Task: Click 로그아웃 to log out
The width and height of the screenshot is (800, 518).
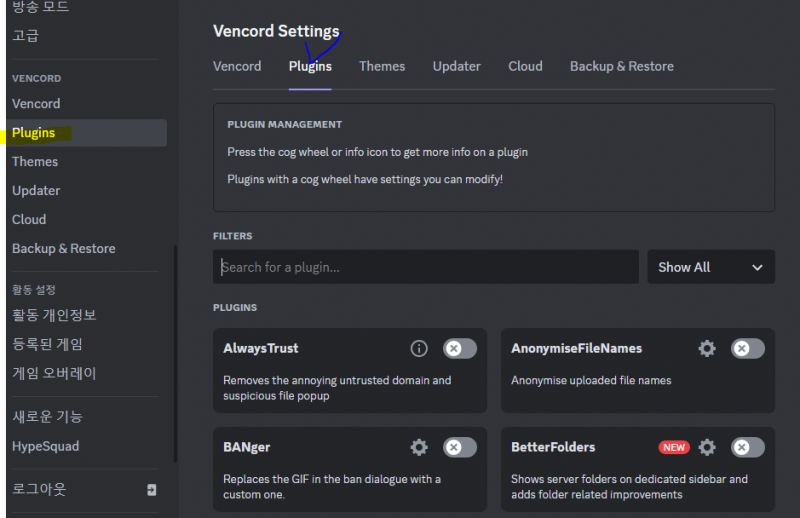Action: tap(39, 489)
